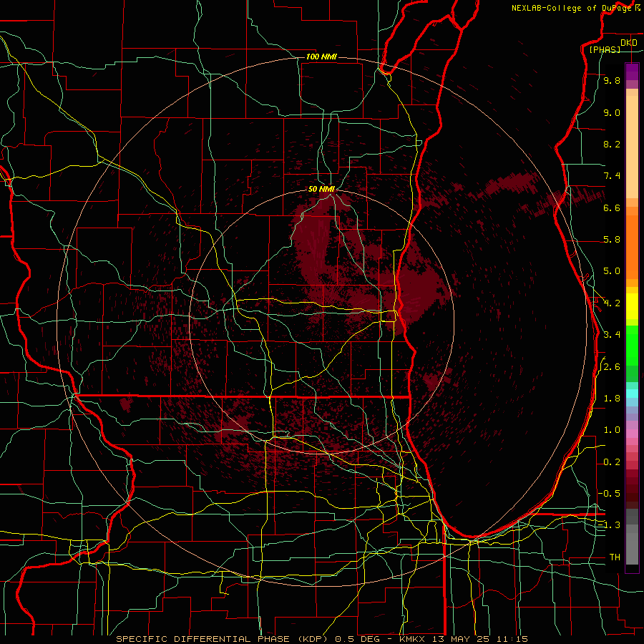Click the "NEXLAB-College of DuPage" credit text

tap(571, 8)
